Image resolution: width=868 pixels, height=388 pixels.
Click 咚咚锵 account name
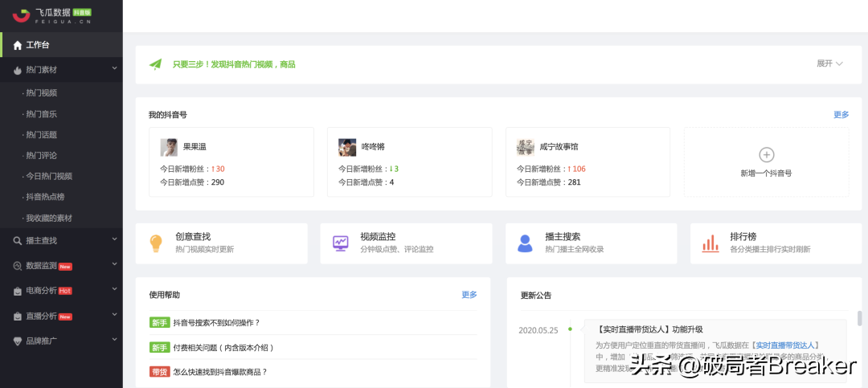tap(373, 147)
